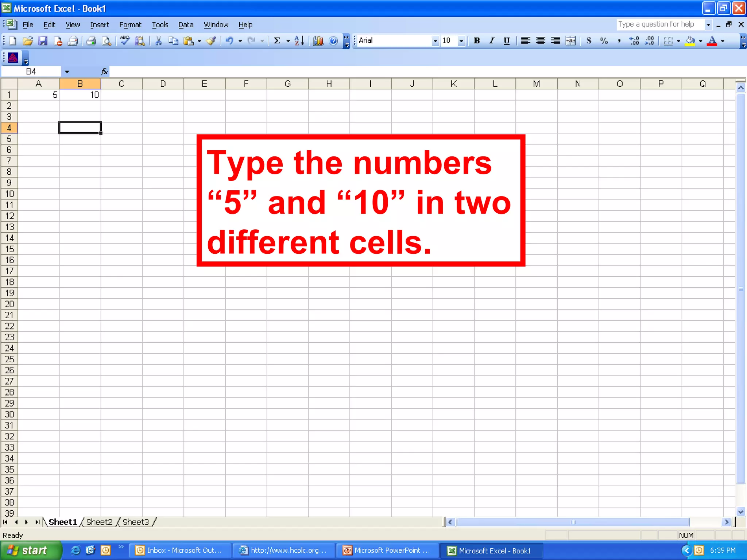This screenshot has height=560, width=747.
Task: Launch the Chart Wizard icon
Action: tap(318, 41)
